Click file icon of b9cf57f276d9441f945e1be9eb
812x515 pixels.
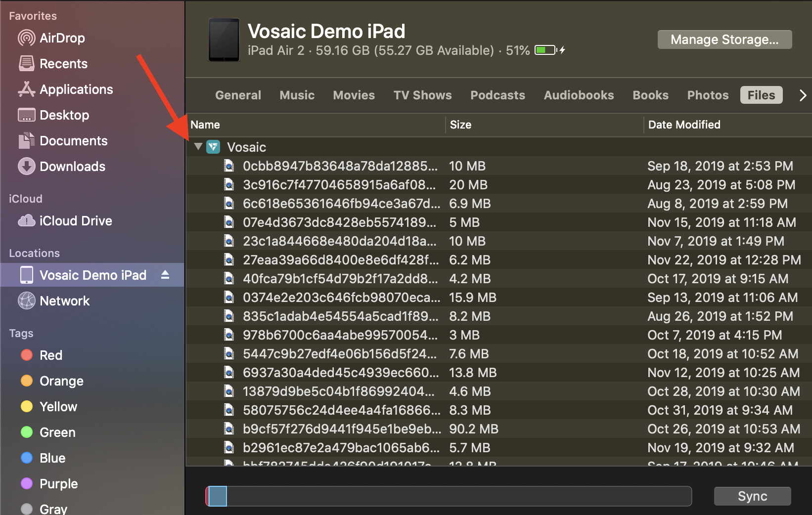coord(229,429)
